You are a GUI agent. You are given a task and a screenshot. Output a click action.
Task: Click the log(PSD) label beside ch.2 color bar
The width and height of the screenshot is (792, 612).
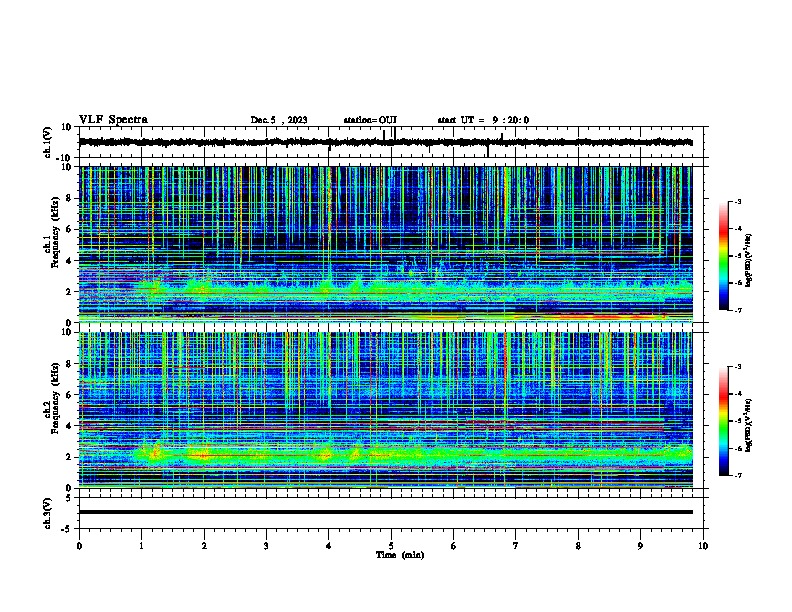(x=749, y=426)
